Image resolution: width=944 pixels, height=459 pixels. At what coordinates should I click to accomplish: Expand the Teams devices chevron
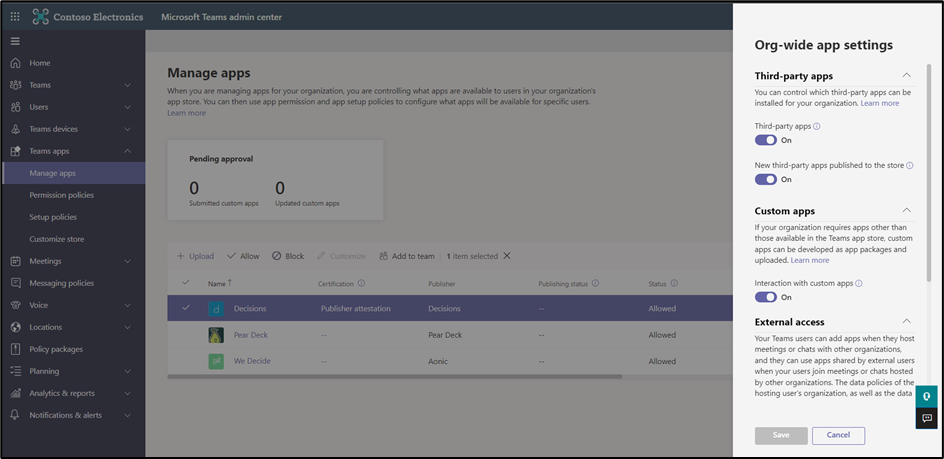128,129
